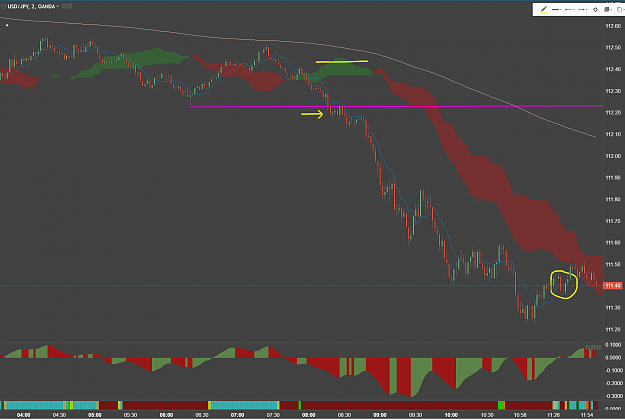The image size is (625, 420).
Task: Collapse the USD/JPY chart legend box
Action: [x=3, y=6]
